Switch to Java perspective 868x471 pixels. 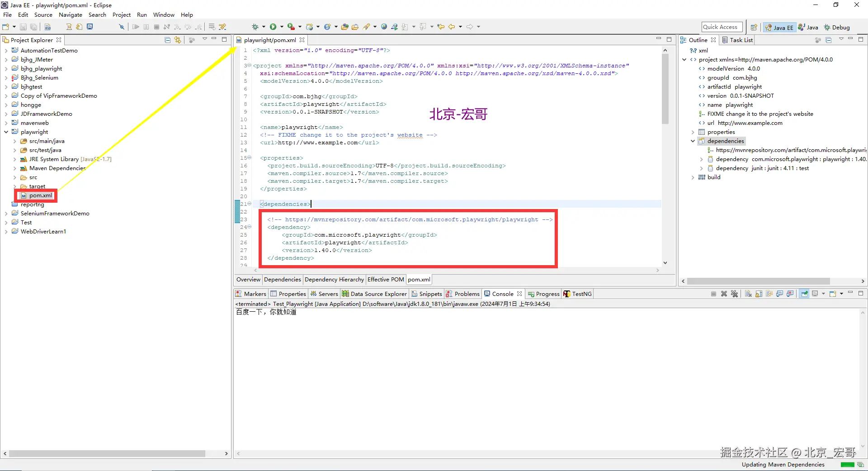click(808, 27)
